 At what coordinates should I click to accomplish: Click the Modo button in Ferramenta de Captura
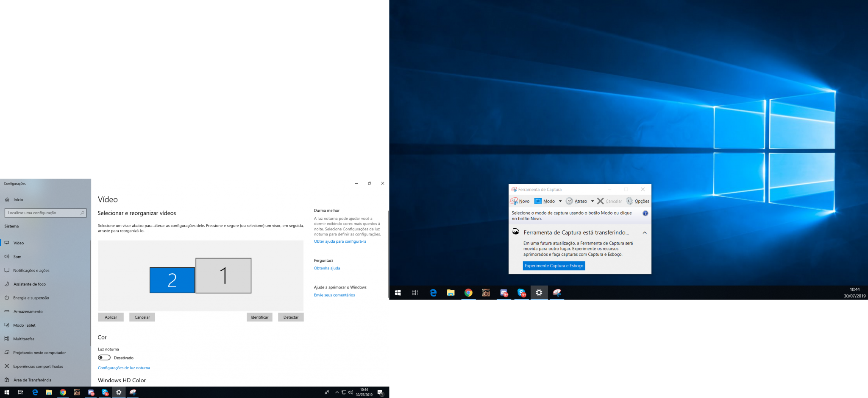[x=545, y=201]
